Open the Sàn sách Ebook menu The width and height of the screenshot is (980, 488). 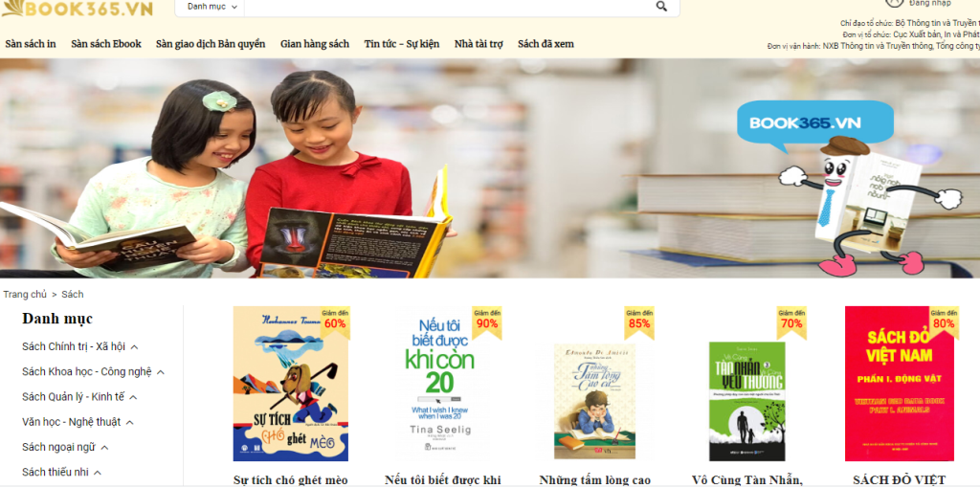pyautogui.click(x=106, y=44)
